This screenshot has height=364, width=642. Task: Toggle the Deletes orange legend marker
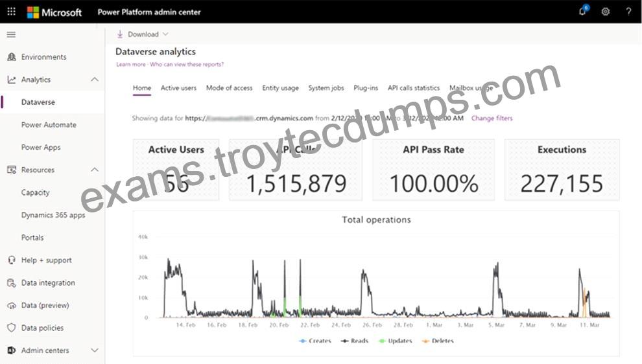(426, 341)
